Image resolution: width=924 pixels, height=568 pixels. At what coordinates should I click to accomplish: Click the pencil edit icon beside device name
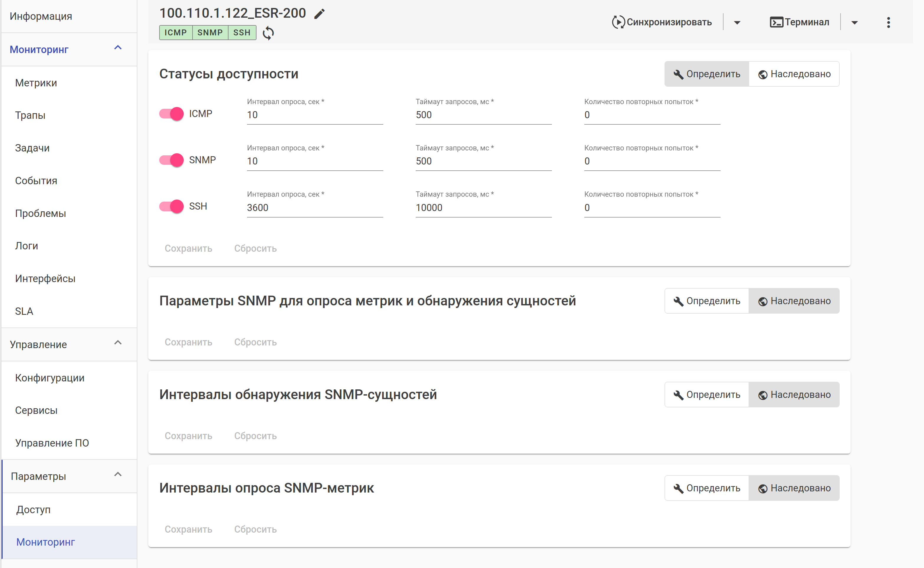[x=319, y=14]
